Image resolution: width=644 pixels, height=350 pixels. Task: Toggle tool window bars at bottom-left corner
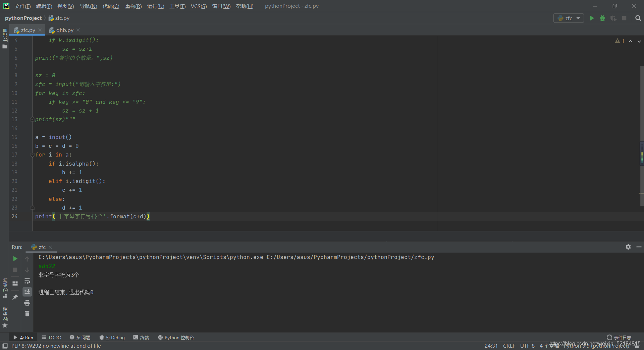(x=5, y=346)
